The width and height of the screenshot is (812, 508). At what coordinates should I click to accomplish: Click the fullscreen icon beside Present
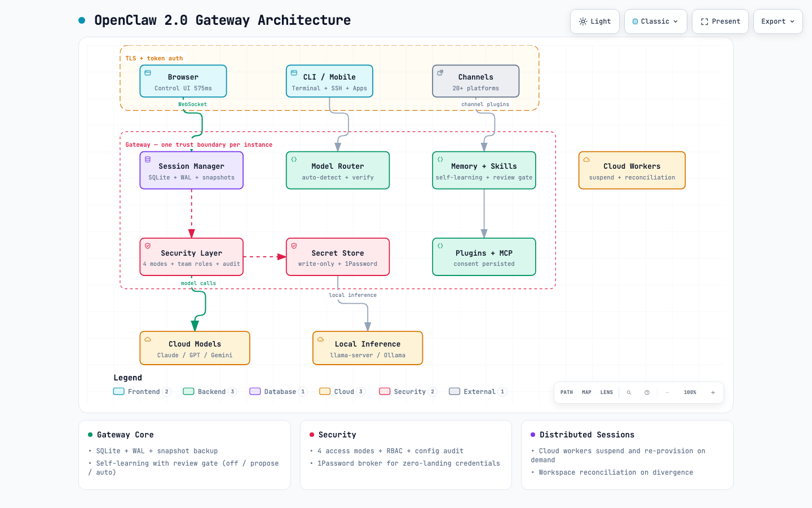(704, 21)
